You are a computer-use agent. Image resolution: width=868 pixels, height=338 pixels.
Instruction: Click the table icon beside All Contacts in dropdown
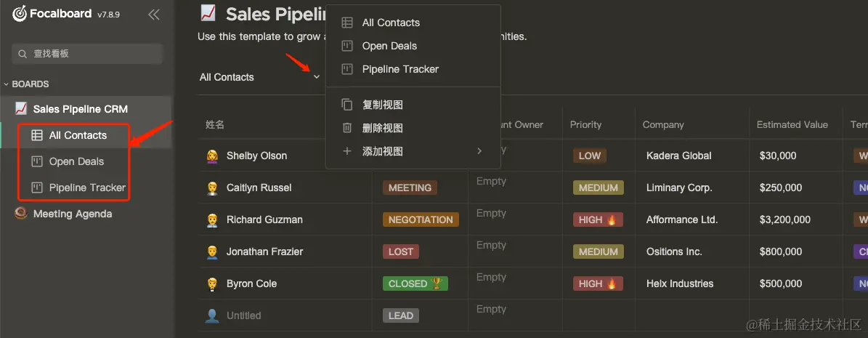pyautogui.click(x=347, y=23)
